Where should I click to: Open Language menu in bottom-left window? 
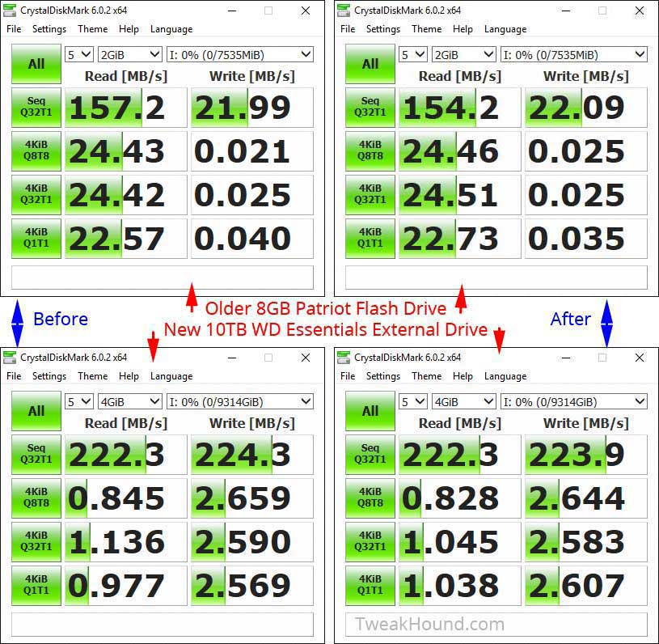click(171, 376)
